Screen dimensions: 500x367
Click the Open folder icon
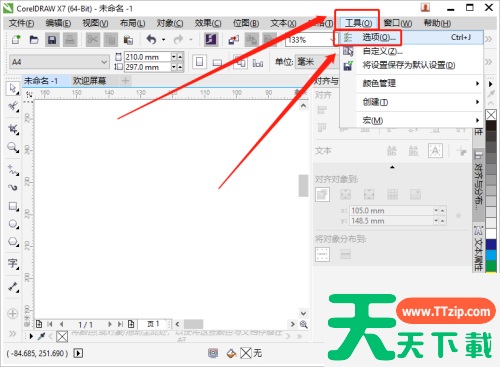[34, 40]
